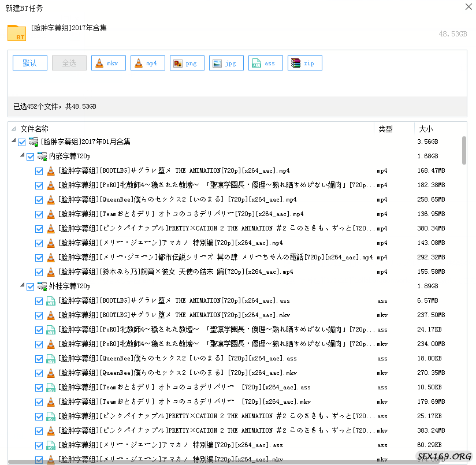Image resolution: width=476 pixels, height=465 pixels.
Task: Toggle the 外挂字幕720p folder checkbox
Action: pyautogui.click(x=31, y=287)
